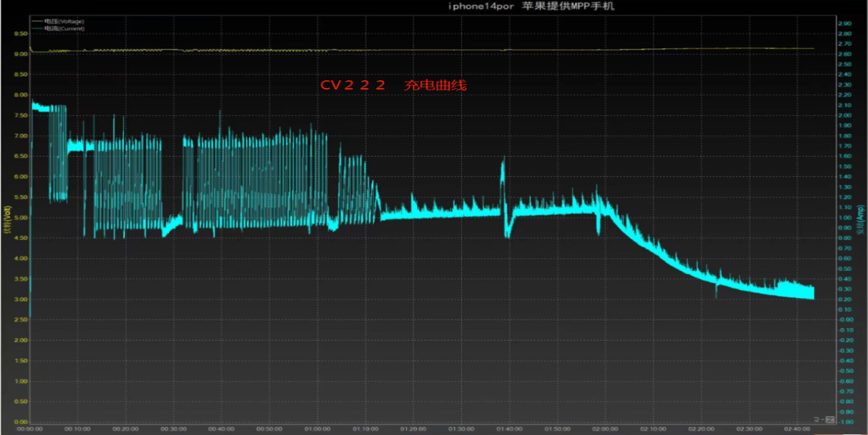Click the 01:00:00 time axis label

[318, 429]
